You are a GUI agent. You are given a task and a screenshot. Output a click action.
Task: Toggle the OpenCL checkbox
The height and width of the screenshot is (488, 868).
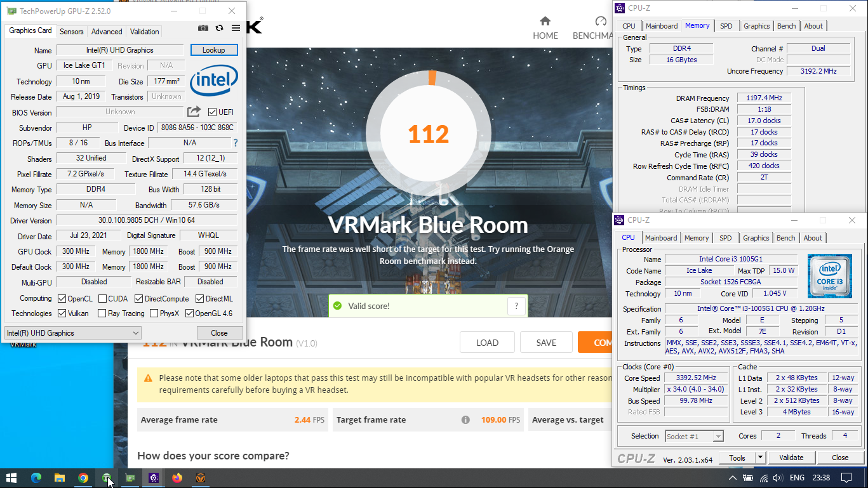tap(62, 298)
